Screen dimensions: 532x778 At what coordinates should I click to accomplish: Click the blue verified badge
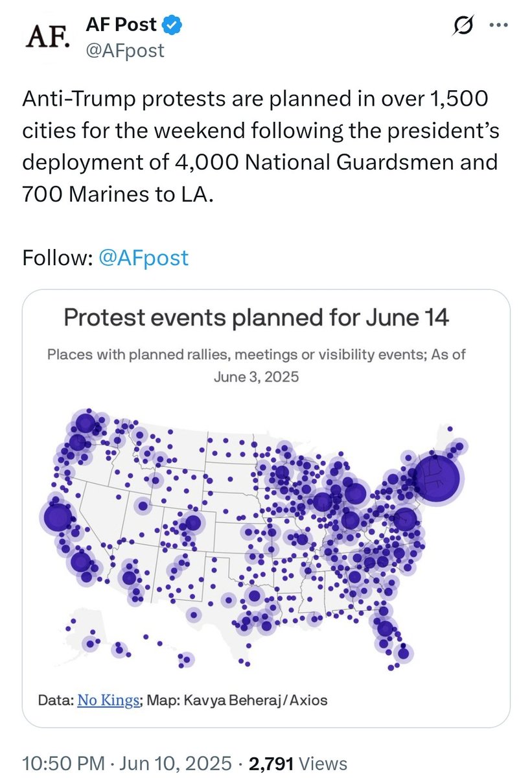172,26
